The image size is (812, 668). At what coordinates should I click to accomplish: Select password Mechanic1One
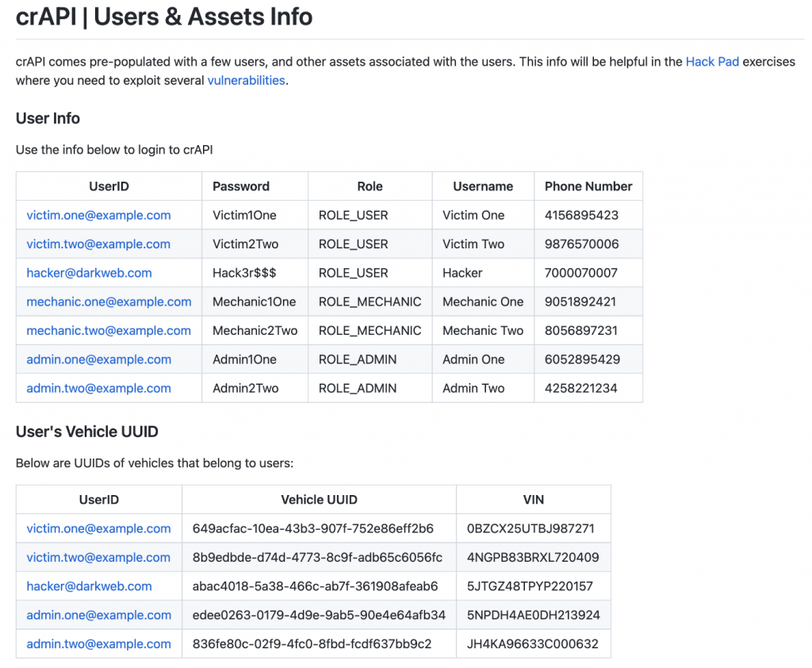click(x=255, y=301)
